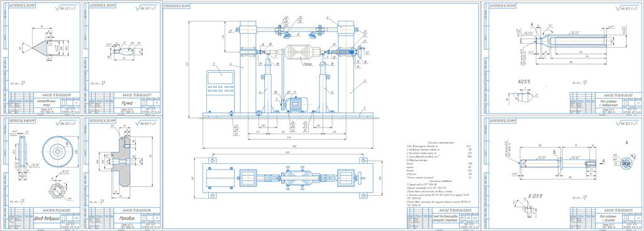
Task: Click the centering cone drawing sheet
Action: [x=41, y=58]
